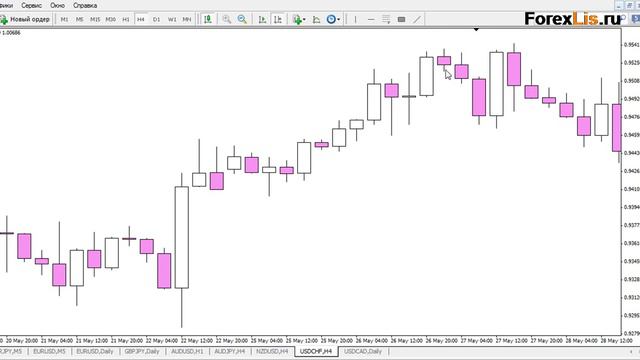Open the Окно menu
The width and height of the screenshot is (640, 360).
[58, 6]
